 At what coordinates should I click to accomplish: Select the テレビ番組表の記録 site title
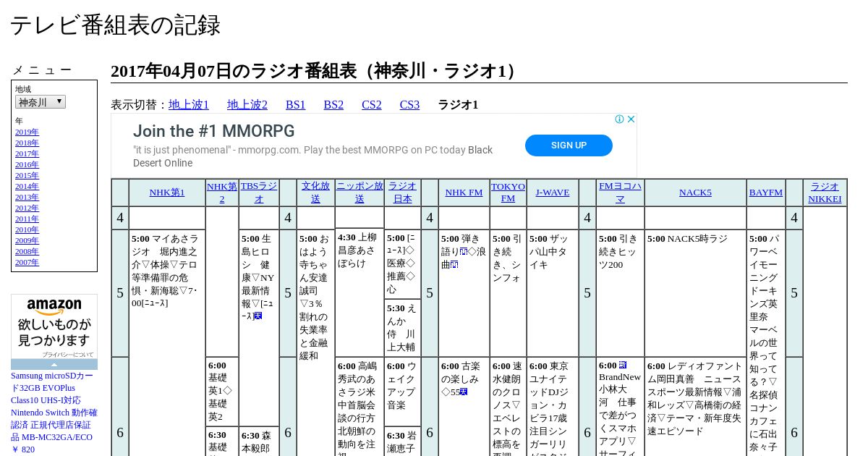115,25
